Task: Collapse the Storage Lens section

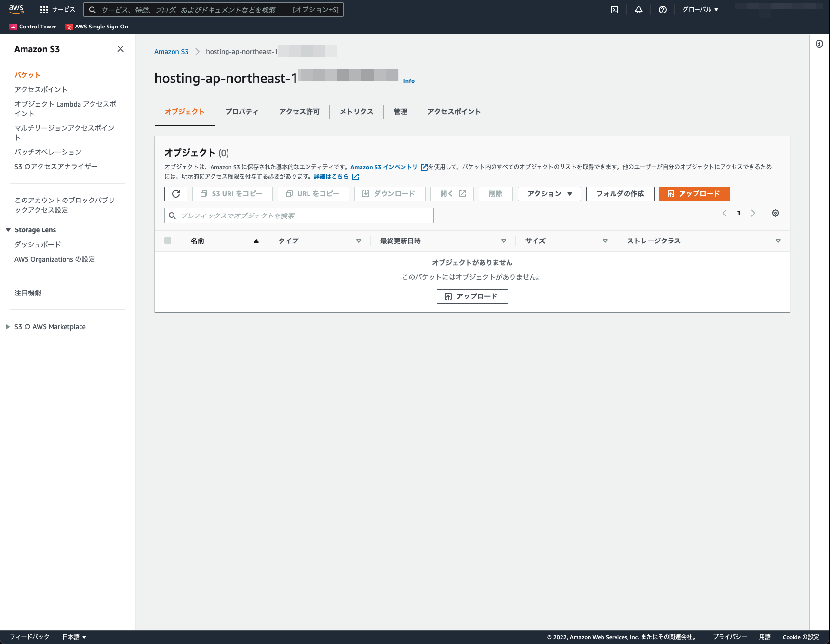Action: [8, 230]
